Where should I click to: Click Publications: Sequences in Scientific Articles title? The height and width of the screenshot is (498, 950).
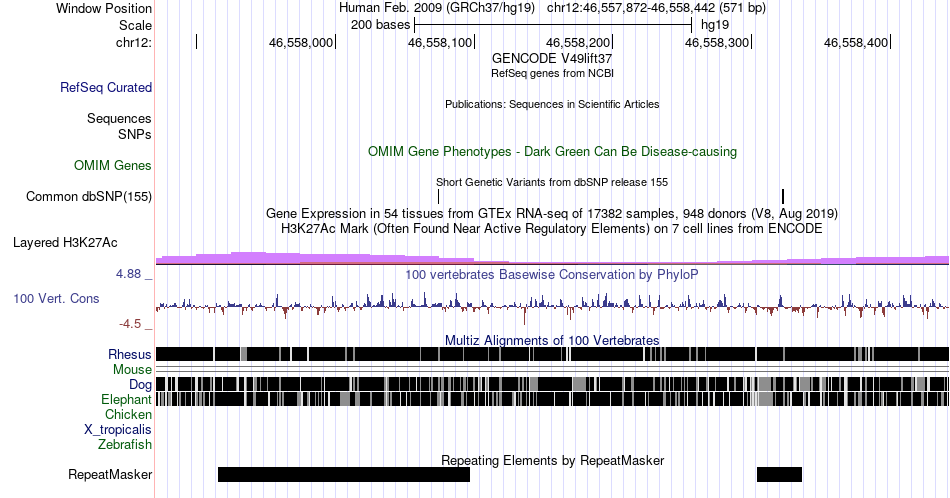552,104
